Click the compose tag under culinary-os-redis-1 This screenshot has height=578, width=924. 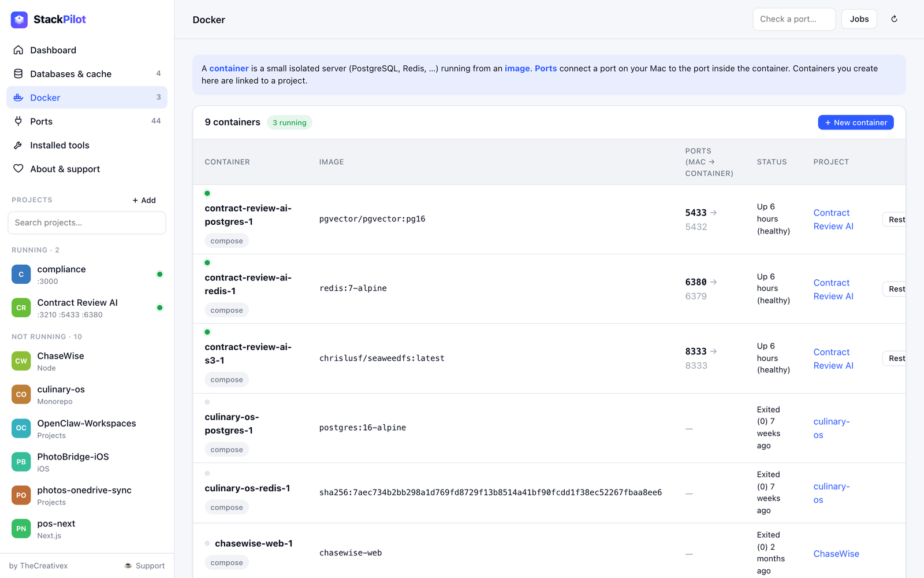[x=226, y=507]
